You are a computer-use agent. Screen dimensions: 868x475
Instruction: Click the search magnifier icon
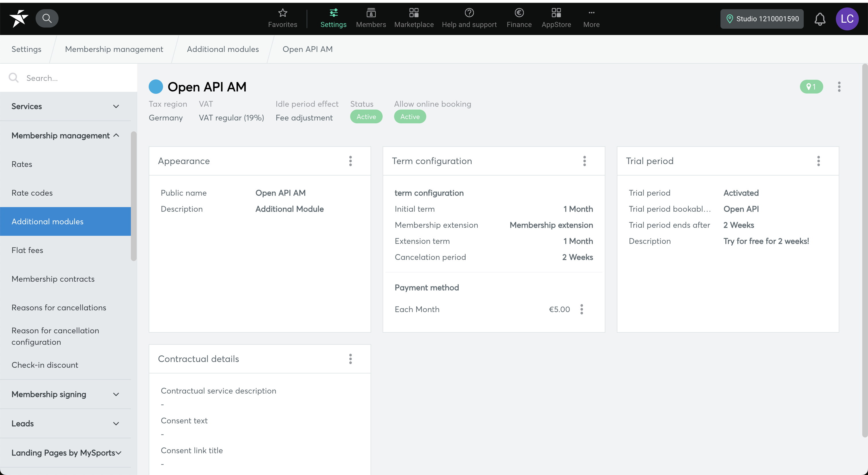click(47, 18)
